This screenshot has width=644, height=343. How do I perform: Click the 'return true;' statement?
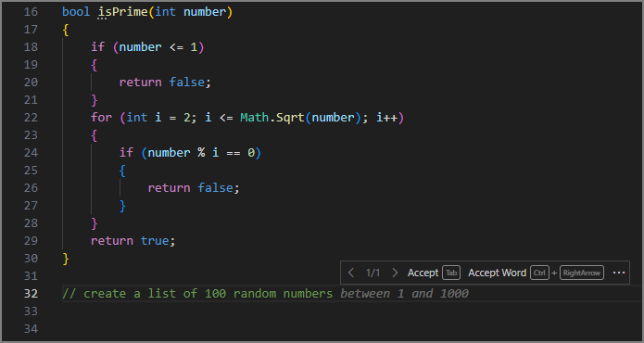pos(133,241)
